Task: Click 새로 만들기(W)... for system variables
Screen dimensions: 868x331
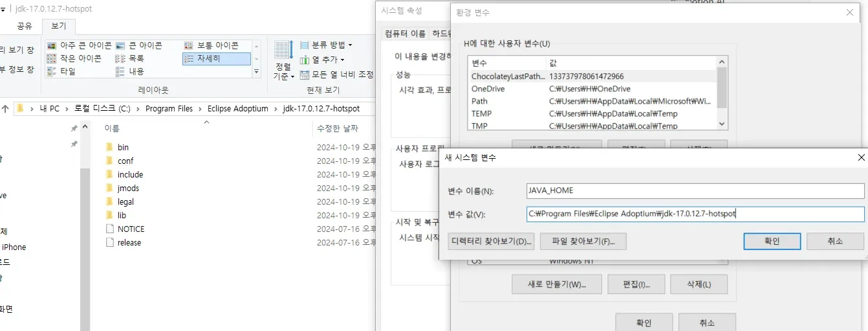Action: coord(556,284)
